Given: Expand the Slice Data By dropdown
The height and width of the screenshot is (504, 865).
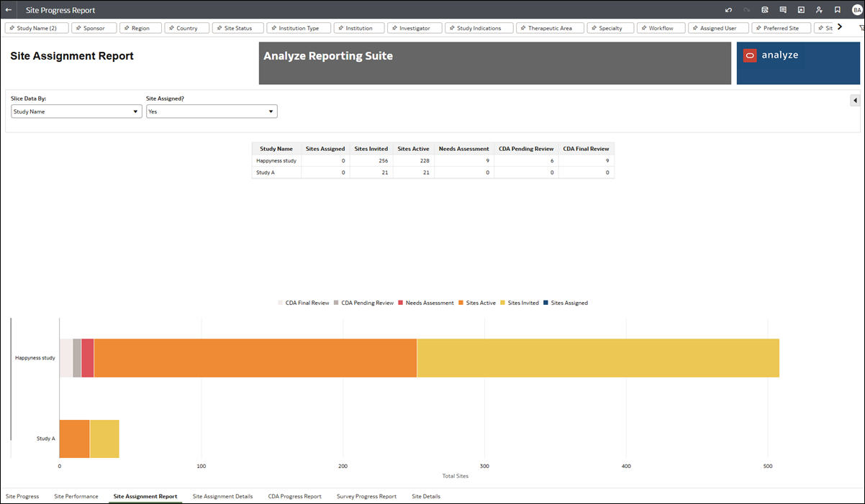Looking at the screenshot, I should pyautogui.click(x=76, y=111).
